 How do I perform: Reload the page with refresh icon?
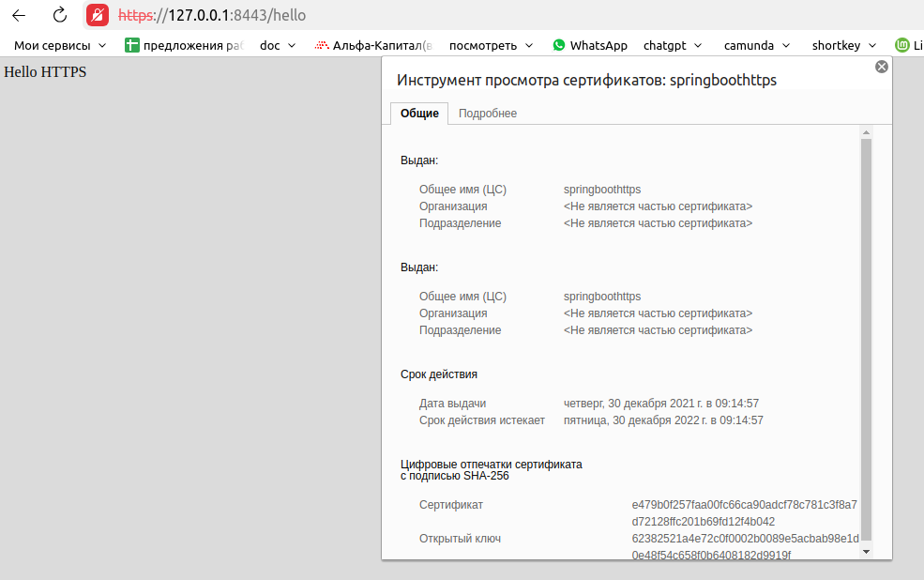[x=59, y=15]
